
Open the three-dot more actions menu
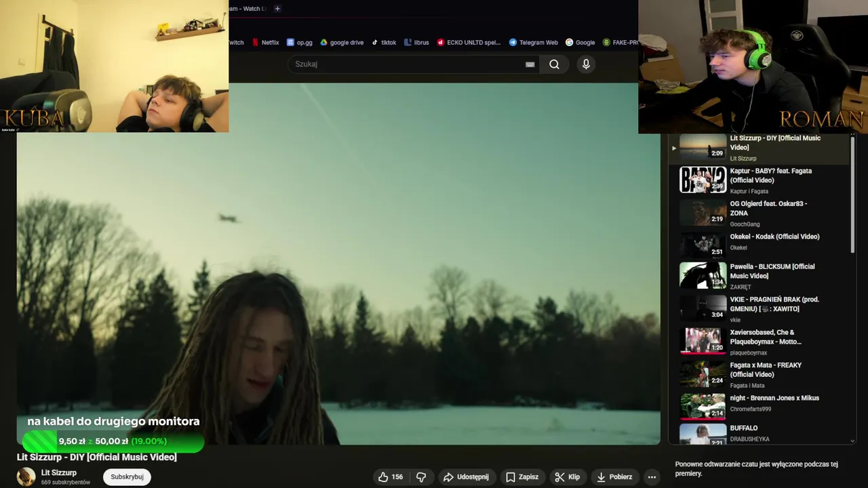coord(652,477)
